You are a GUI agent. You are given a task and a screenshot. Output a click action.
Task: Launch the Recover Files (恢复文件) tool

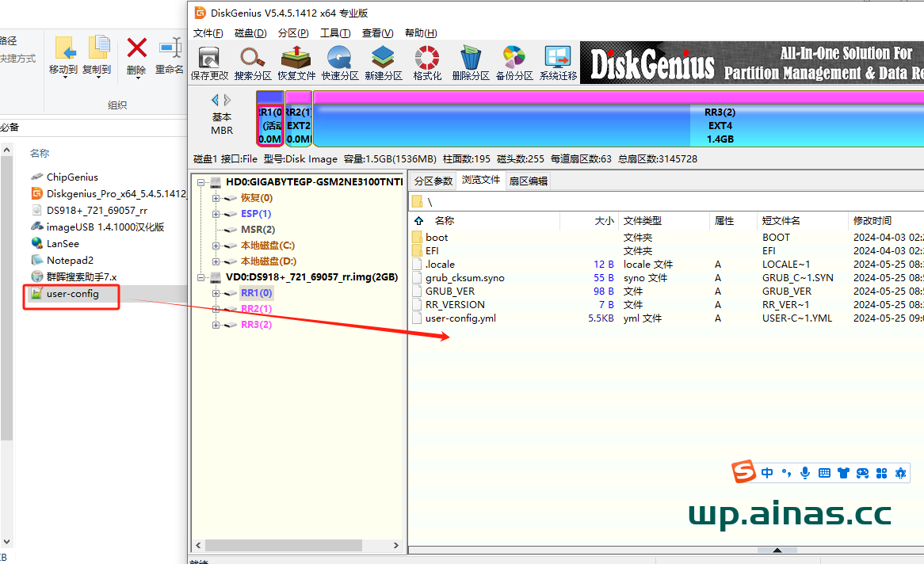296,63
